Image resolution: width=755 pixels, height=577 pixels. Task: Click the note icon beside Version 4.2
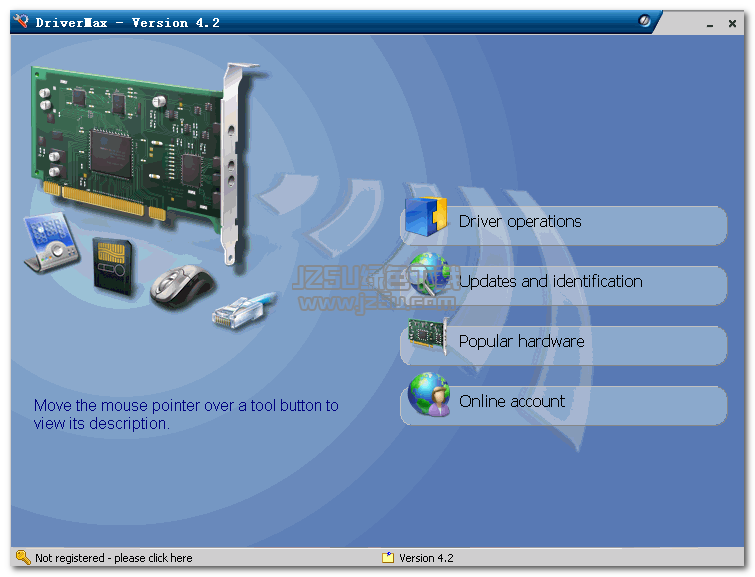tap(388, 558)
